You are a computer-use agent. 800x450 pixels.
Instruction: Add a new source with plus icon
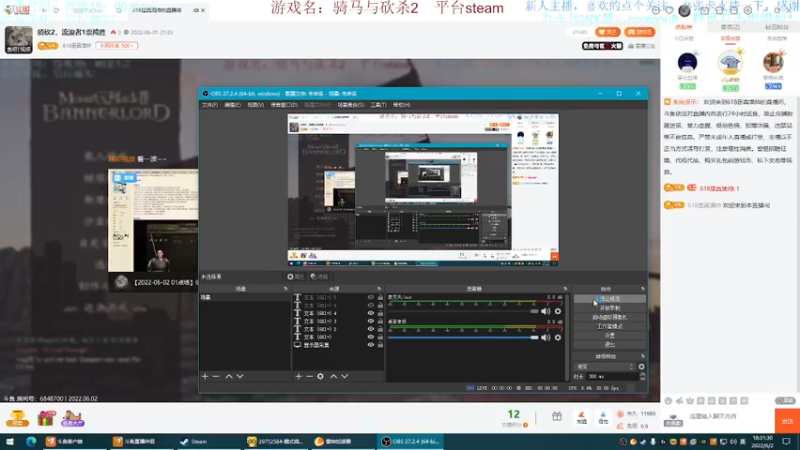click(298, 377)
